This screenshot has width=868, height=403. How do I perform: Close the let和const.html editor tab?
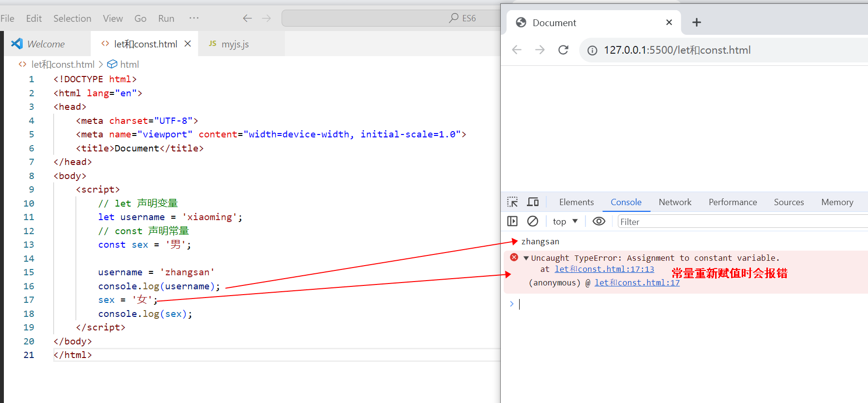[188, 44]
